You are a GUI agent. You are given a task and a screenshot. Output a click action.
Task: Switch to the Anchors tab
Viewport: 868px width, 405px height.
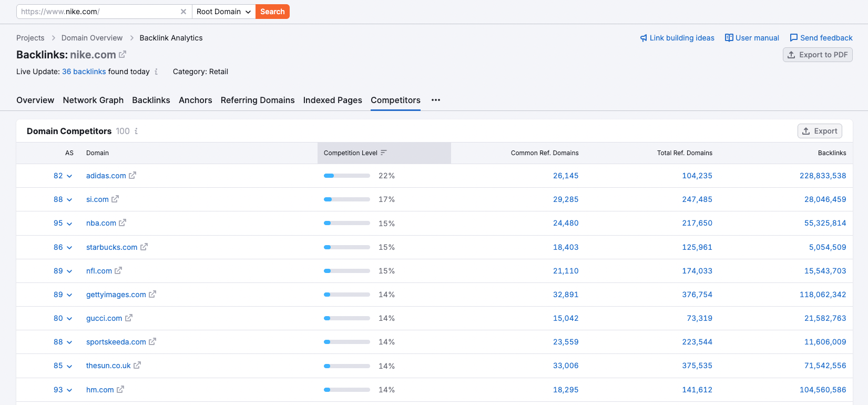[x=196, y=100]
